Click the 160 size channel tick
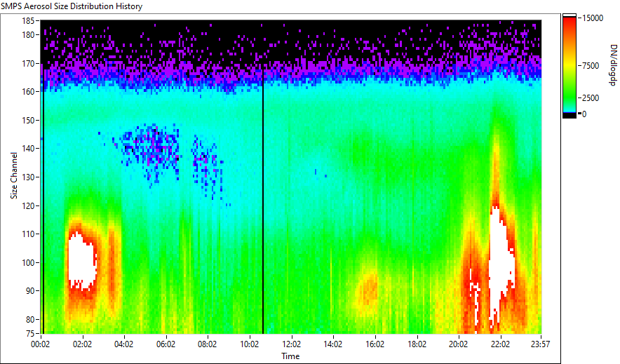 pyautogui.click(x=28, y=91)
